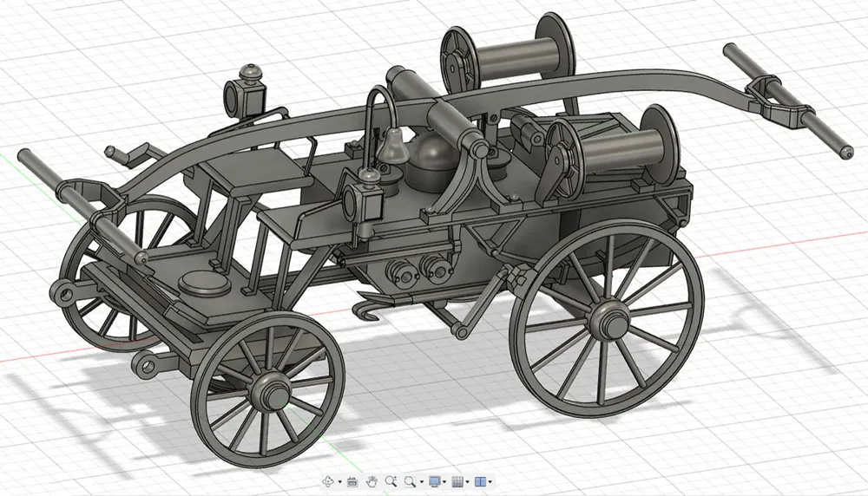Select the large rear spoked wheel
Screen dimensions: 868x496
(x=608, y=318)
